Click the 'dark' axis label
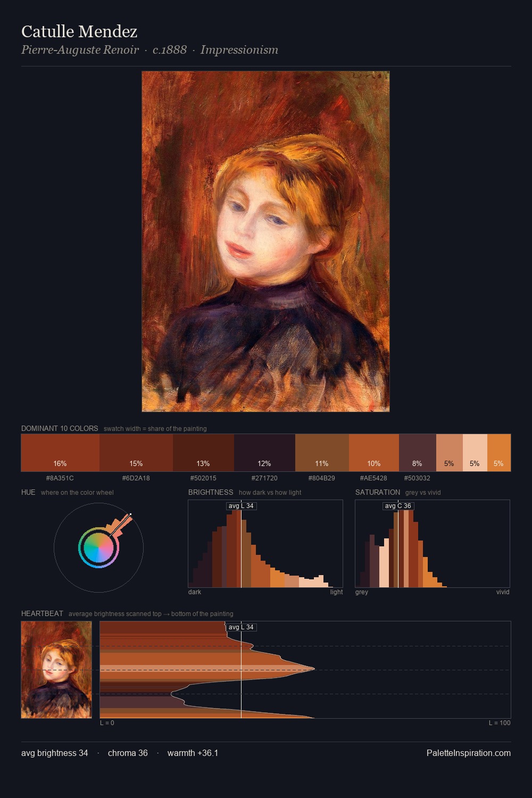The width and height of the screenshot is (532, 798). coord(195,592)
